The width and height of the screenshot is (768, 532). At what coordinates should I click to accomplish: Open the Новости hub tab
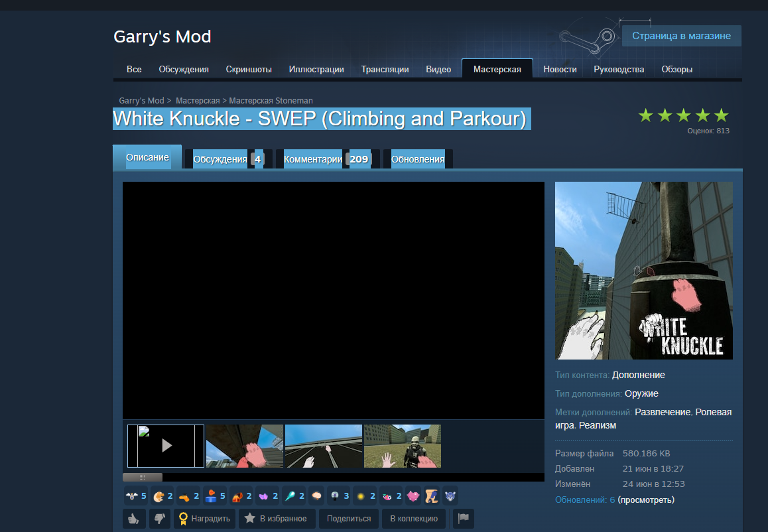click(560, 69)
